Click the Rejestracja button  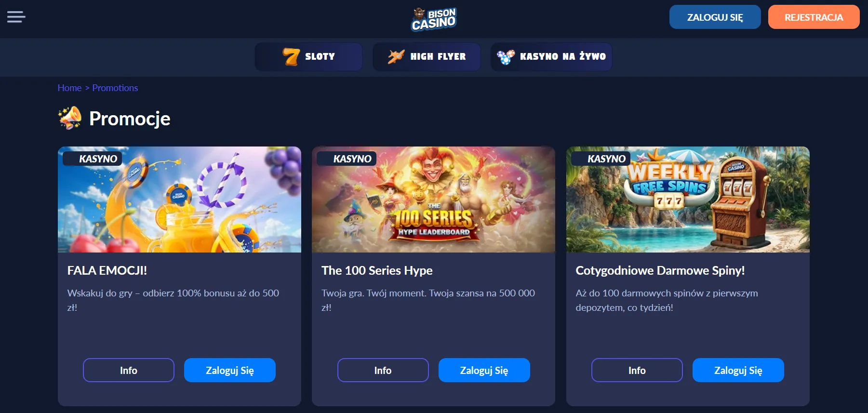[814, 17]
